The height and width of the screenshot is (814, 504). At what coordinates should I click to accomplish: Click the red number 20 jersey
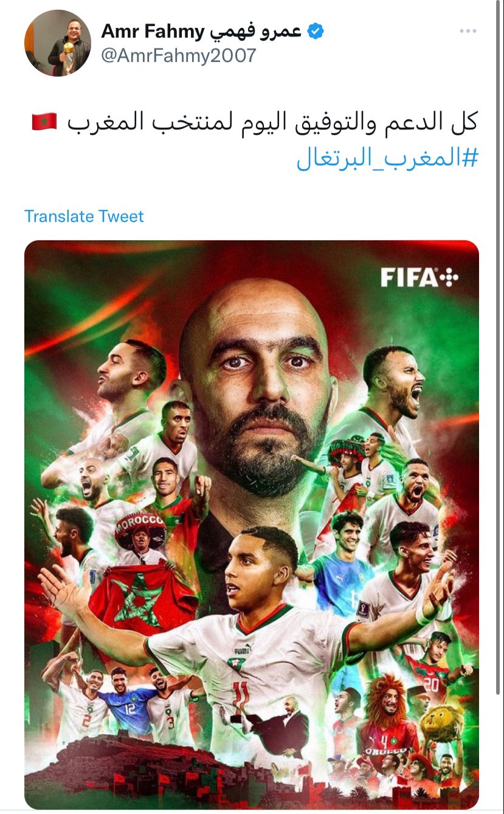point(429,673)
